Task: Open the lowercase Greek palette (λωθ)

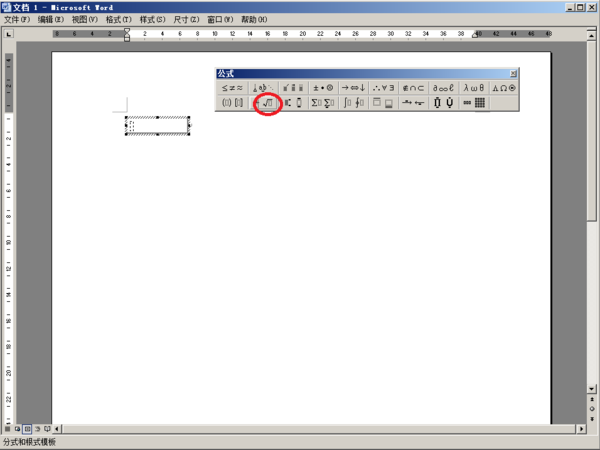Action: [474, 88]
